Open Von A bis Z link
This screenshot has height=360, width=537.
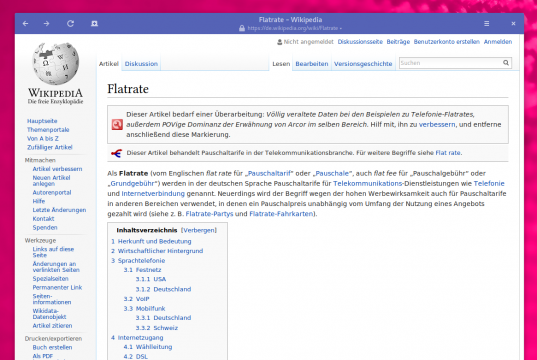click(43, 138)
